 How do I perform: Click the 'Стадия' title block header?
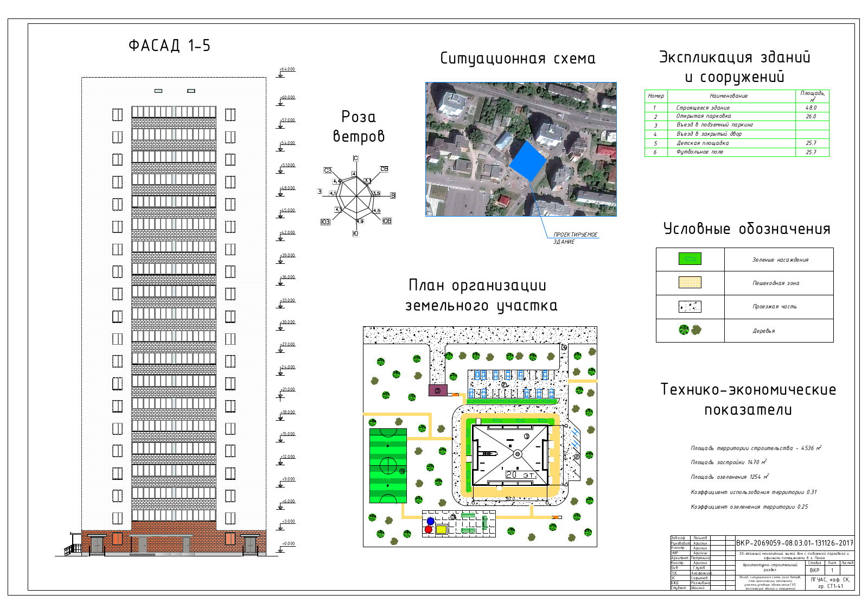pos(814,563)
